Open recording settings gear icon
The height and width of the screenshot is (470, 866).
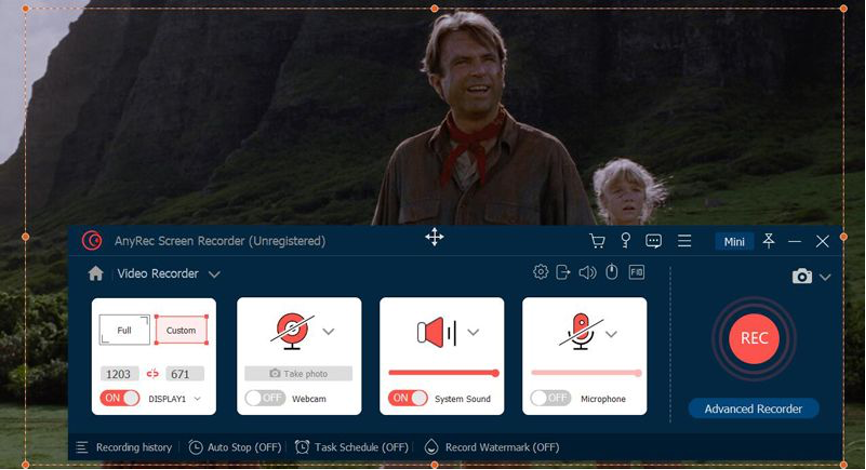point(541,272)
